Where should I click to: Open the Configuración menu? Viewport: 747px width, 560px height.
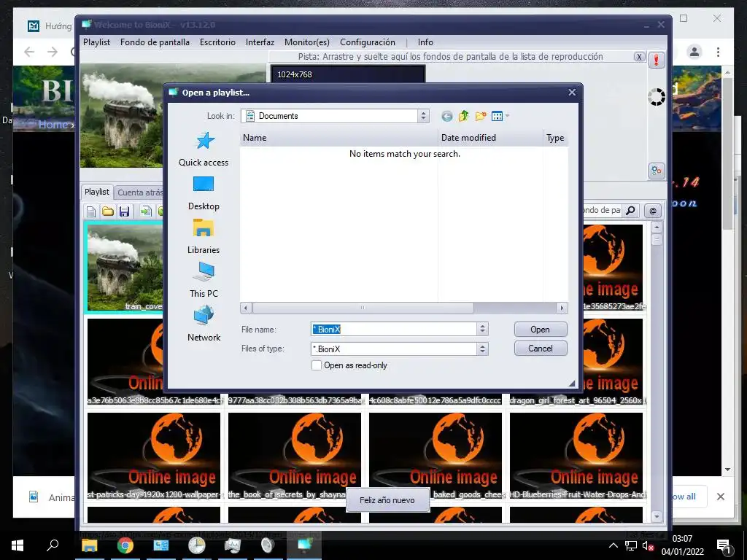pyautogui.click(x=368, y=42)
